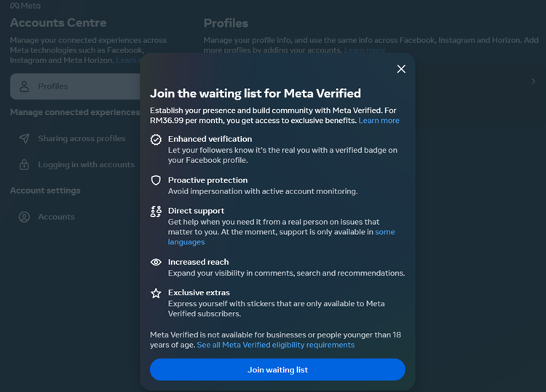Click the Enhanced verification title

tap(210, 139)
